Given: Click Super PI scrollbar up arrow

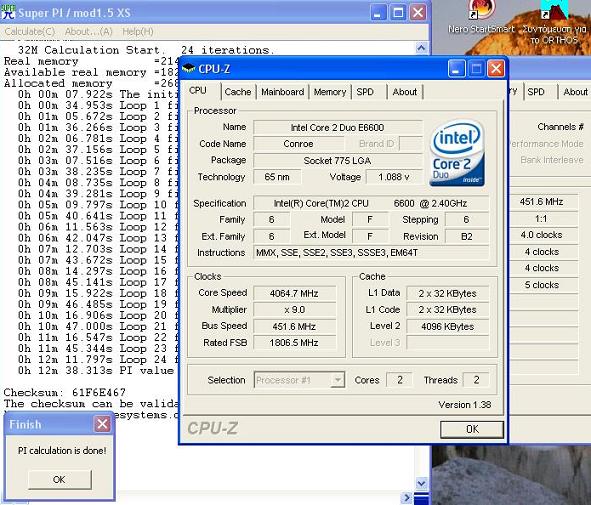Looking at the screenshot, I should pos(421,48).
